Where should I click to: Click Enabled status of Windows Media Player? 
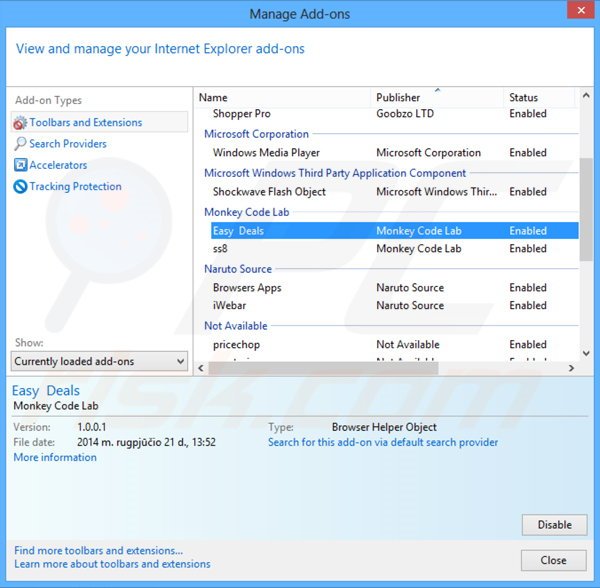528,153
